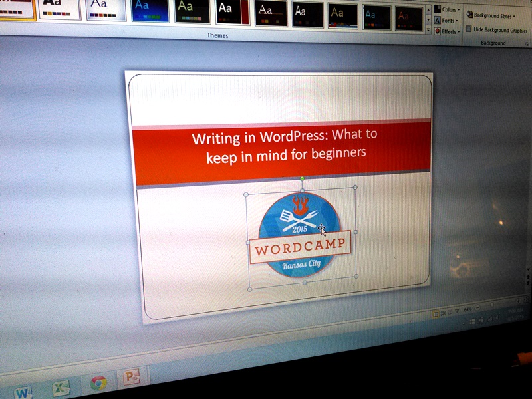
Task: Apply the white theme with bold black Aa
Action: [60, 9]
